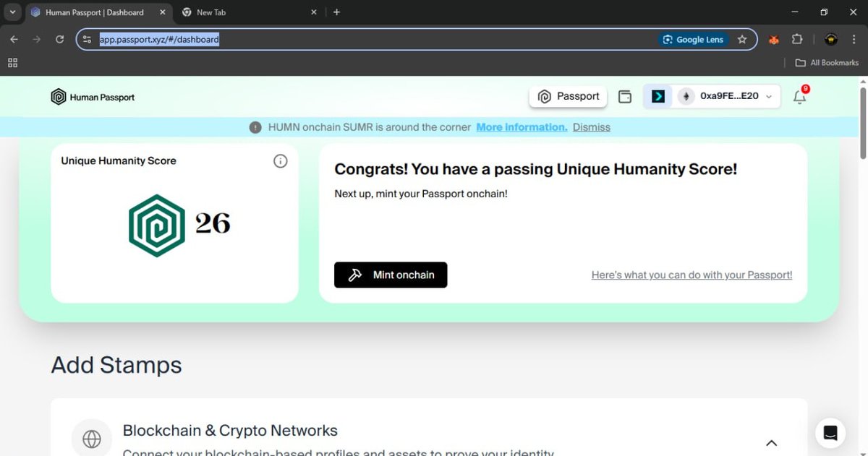Reload the current page
Screen dimensions: 868x456
pyautogui.click(x=60, y=40)
